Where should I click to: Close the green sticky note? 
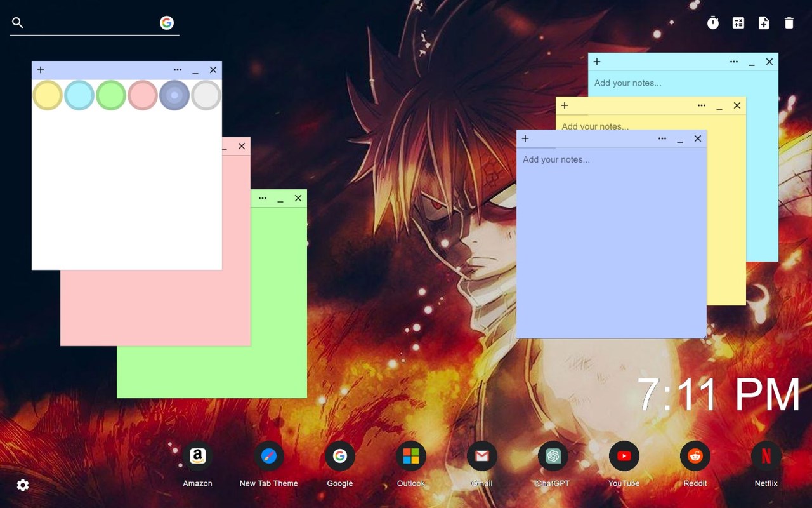tap(298, 198)
